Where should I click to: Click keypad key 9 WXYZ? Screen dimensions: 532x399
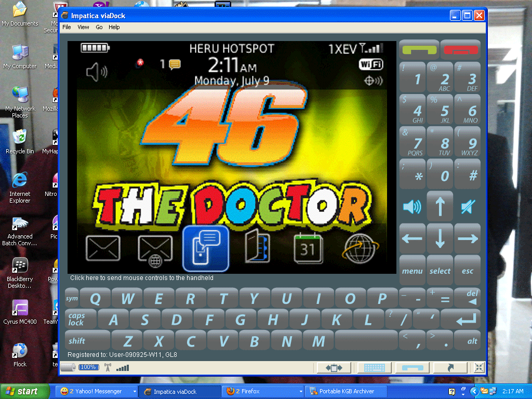tap(468, 141)
